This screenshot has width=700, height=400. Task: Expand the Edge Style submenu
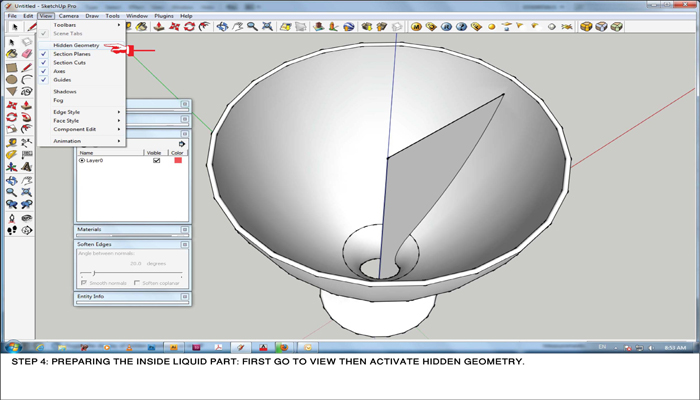click(67, 112)
